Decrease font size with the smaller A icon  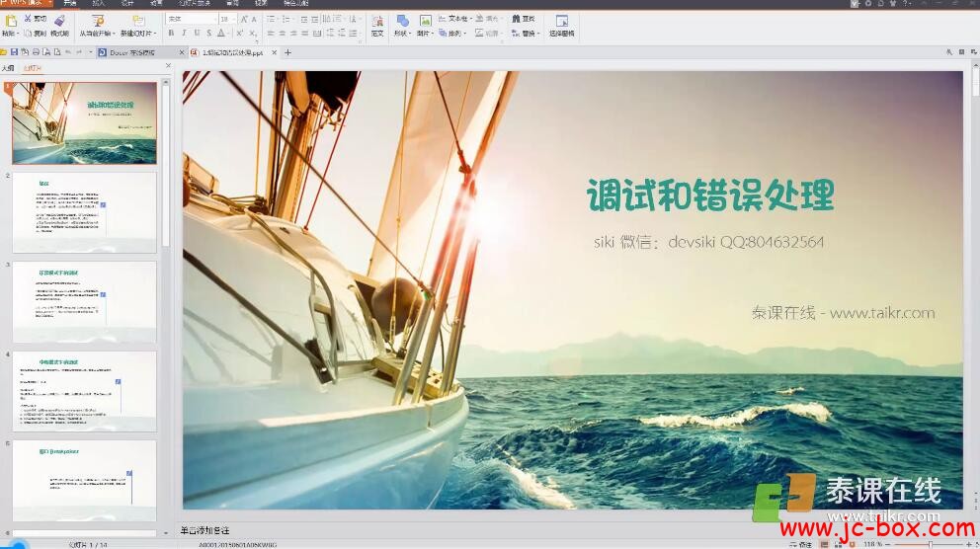click(254, 20)
